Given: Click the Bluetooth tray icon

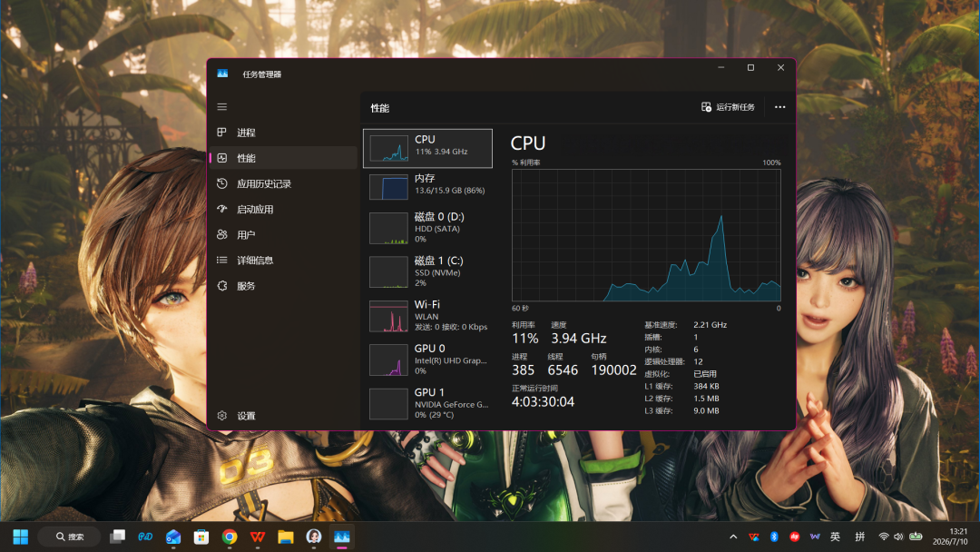Looking at the screenshot, I should (x=774, y=537).
